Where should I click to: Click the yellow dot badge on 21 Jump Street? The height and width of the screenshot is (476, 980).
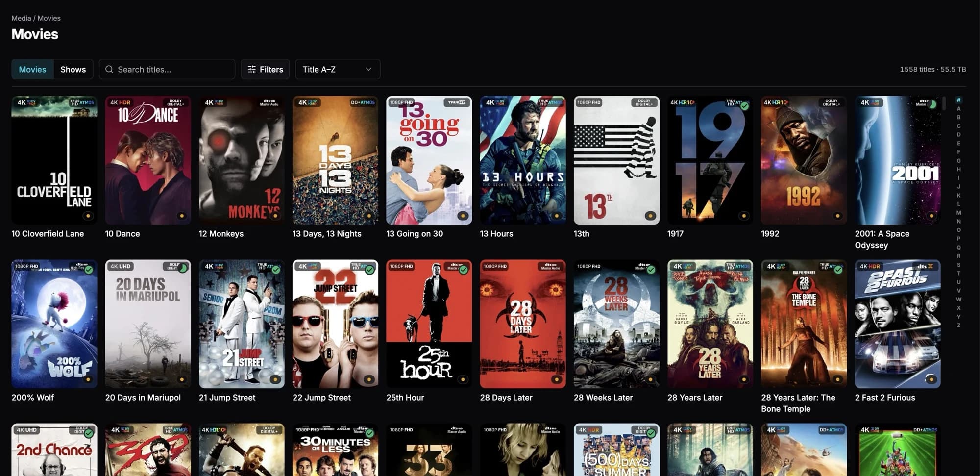coord(275,379)
